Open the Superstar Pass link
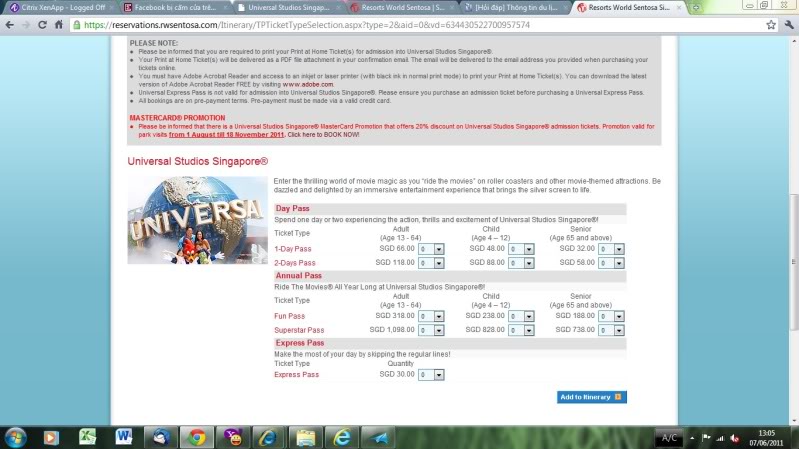 (x=299, y=330)
